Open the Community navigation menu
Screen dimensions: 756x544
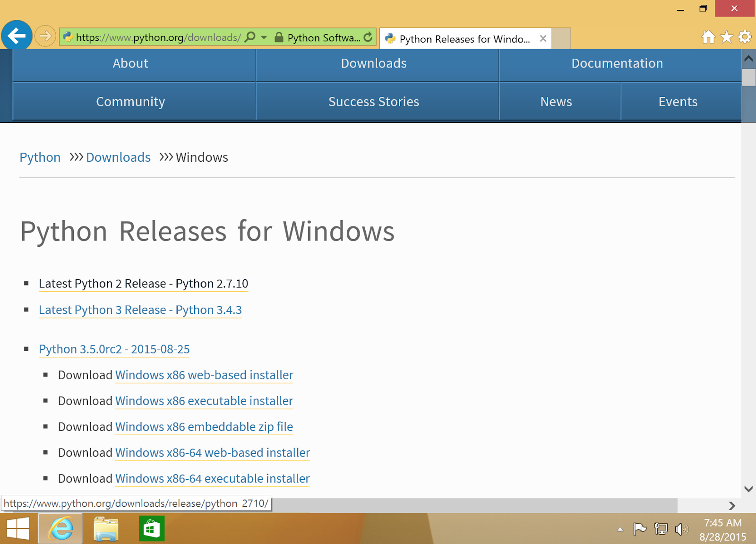point(130,102)
